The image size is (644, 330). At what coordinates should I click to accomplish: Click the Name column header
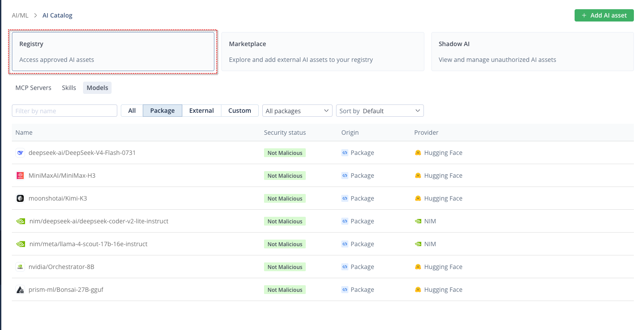click(24, 133)
